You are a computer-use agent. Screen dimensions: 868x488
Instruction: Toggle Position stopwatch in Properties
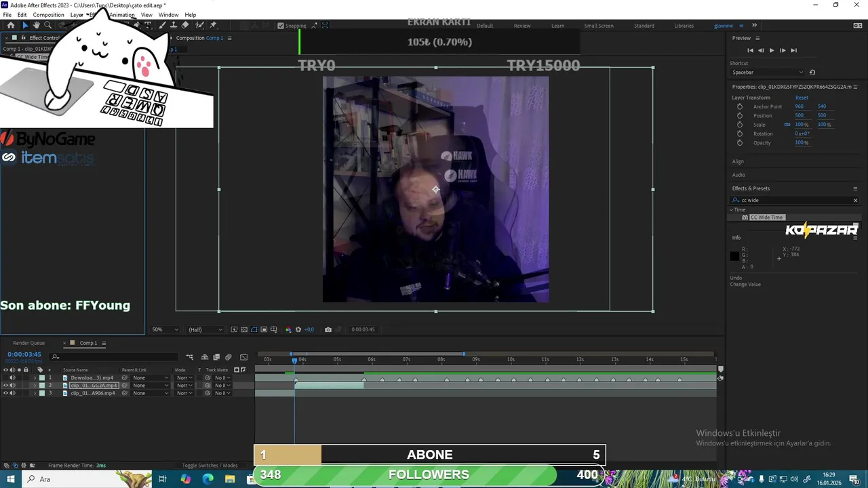(x=740, y=115)
